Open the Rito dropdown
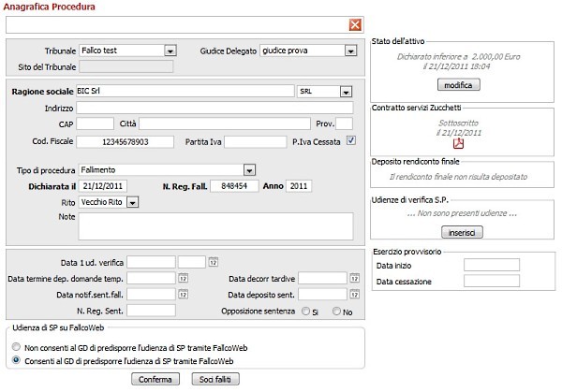The width and height of the screenshot is (562, 392). pos(132,201)
